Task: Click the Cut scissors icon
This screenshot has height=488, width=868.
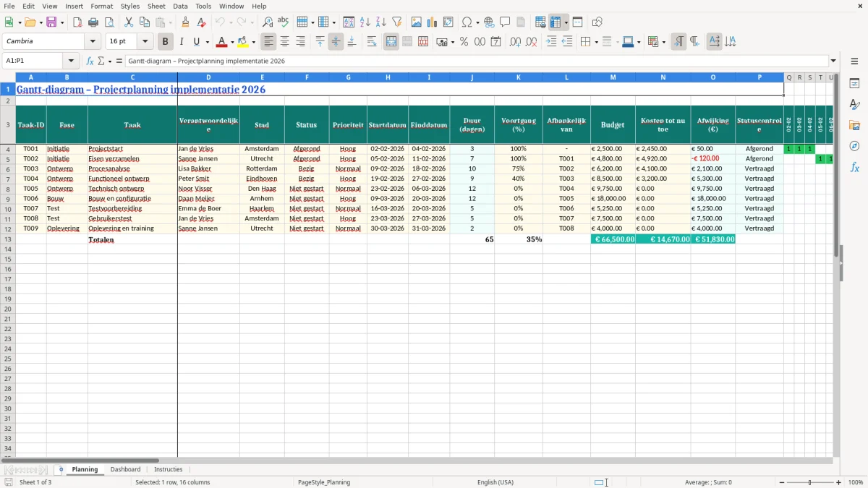Action: tap(129, 22)
